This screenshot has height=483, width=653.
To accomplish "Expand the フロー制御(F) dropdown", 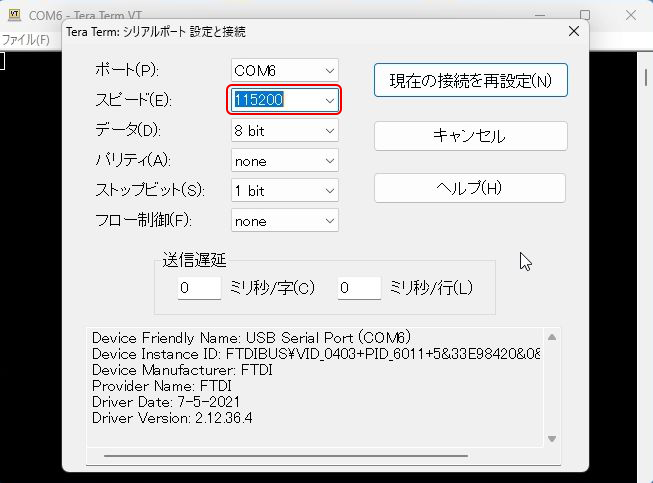I will [x=285, y=220].
